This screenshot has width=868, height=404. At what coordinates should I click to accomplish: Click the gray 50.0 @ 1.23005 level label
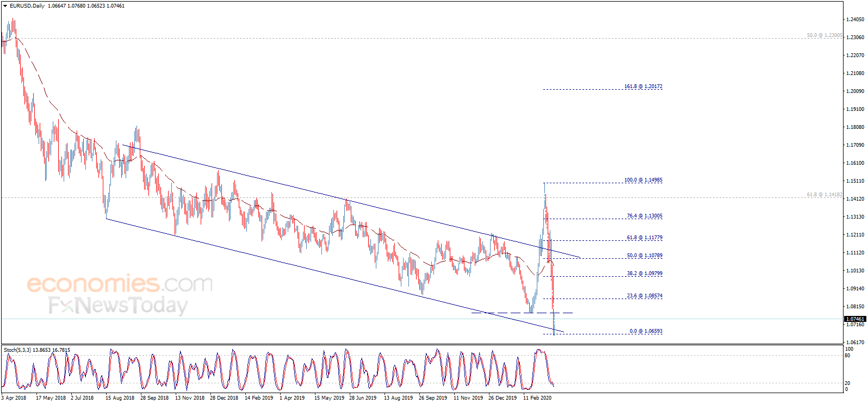click(x=824, y=35)
